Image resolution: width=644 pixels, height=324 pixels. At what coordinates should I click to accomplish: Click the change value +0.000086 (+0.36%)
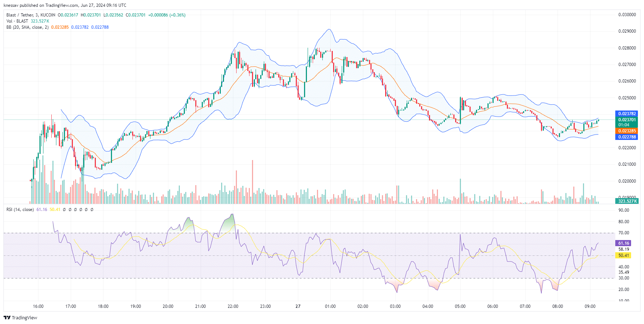167,15
